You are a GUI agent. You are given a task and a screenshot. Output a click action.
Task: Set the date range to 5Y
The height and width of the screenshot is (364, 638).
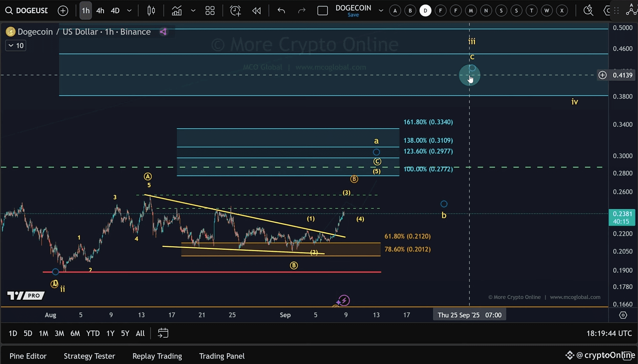pyautogui.click(x=125, y=334)
